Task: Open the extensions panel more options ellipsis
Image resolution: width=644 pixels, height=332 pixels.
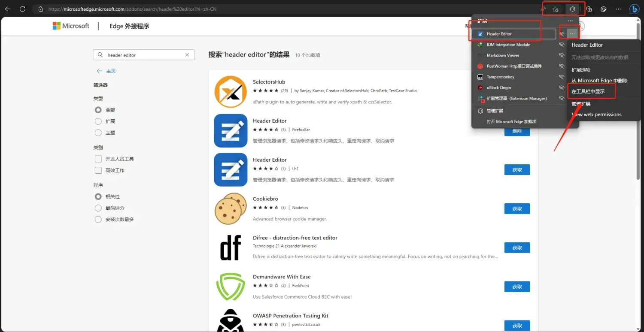Action: [x=570, y=21]
